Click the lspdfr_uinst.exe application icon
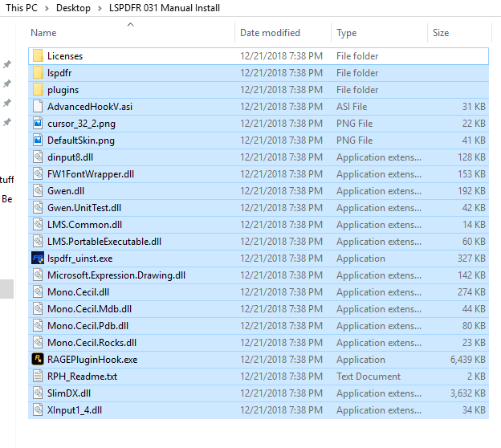Screen dimensions: 501x448 click(x=38, y=259)
